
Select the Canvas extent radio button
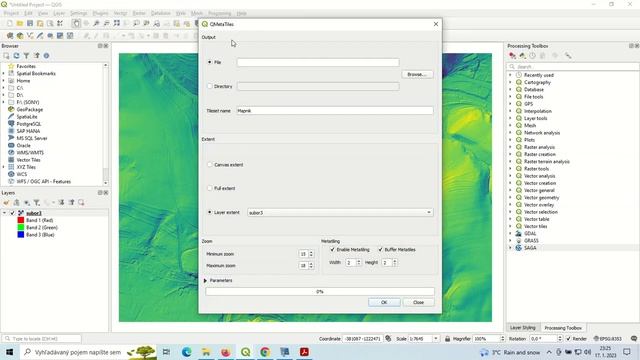pos(210,164)
